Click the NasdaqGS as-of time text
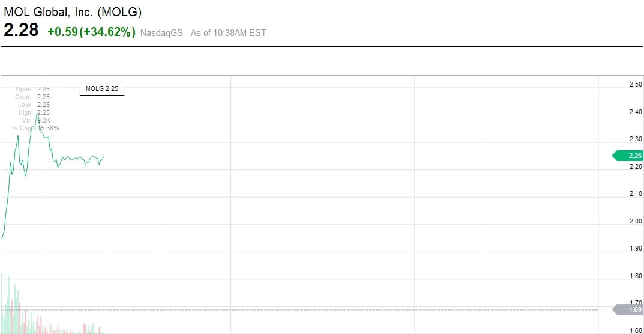The width and height of the screenshot is (644, 334). [x=203, y=33]
